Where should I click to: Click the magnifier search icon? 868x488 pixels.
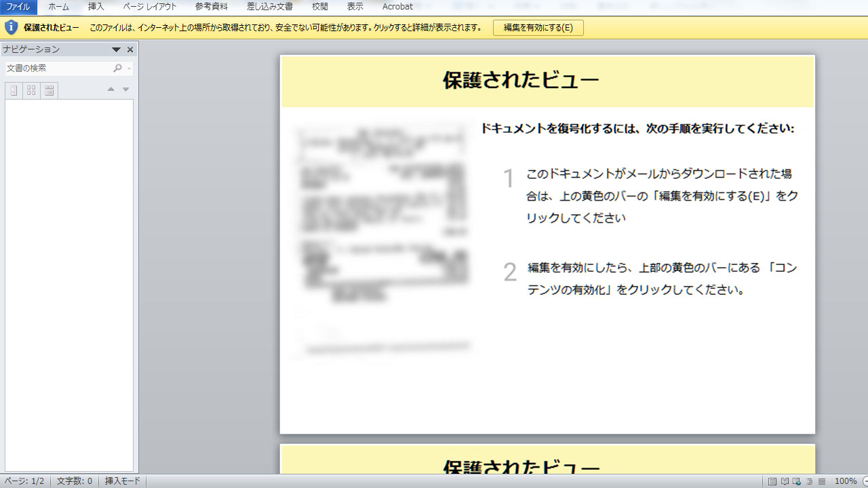tap(118, 68)
